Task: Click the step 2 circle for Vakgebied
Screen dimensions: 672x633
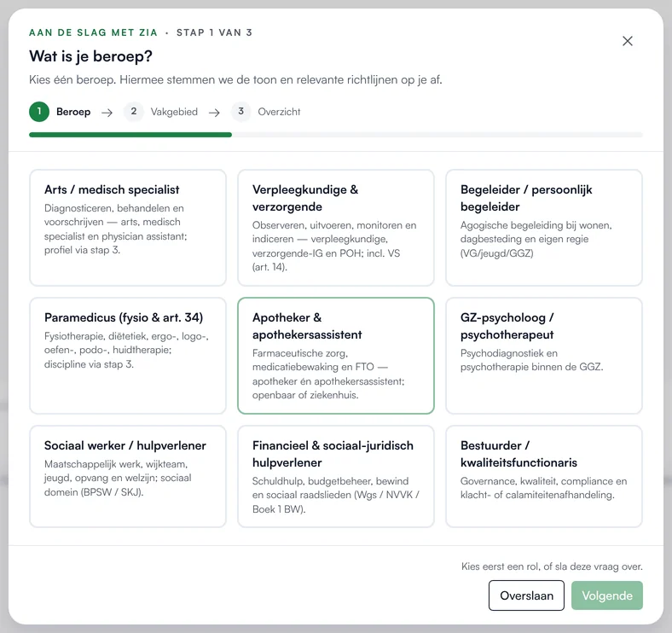Action: point(134,112)
